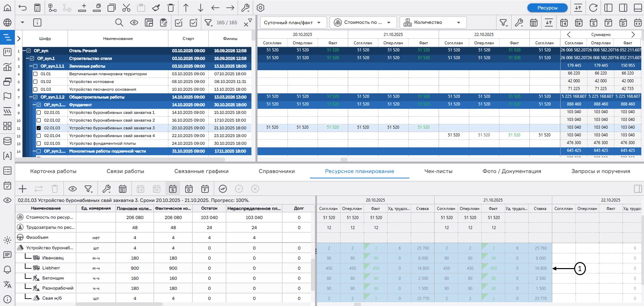This screenshot has height=306, width=644.
Task: Click the scissors cut icon
Action: click(126, 8)
